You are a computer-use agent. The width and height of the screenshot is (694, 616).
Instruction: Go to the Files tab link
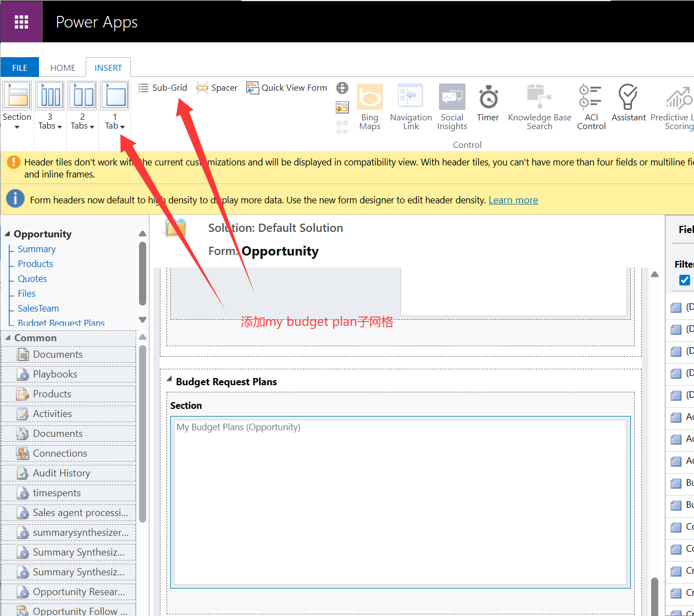click(x=26, y=293)
